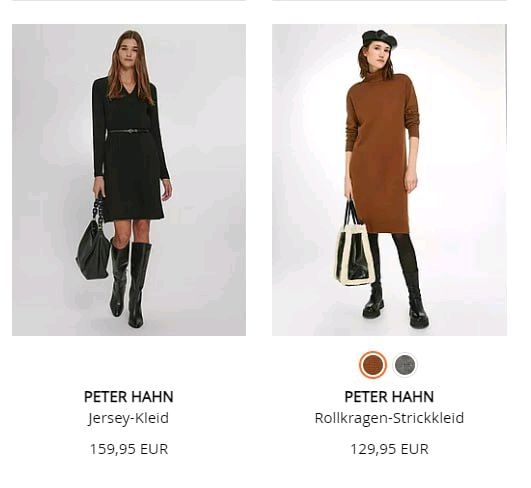Select the grey color swatch
Viewport: 531px width, 488px height.
point(405,365)
